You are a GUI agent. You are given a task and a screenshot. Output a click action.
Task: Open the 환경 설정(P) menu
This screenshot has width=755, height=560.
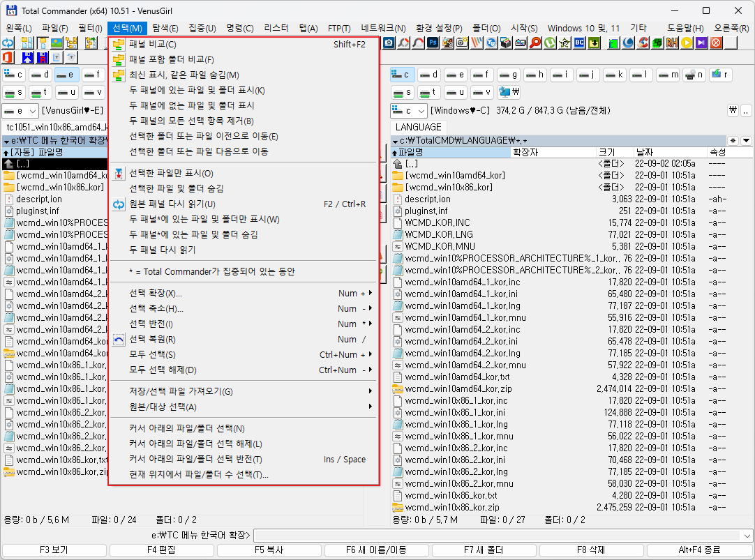tap(439, 29)
